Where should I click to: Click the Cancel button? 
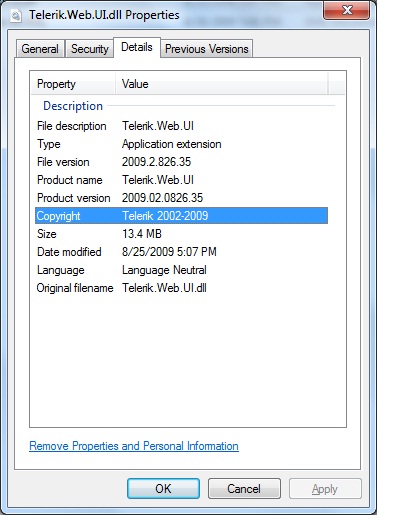tap(244, 489)
